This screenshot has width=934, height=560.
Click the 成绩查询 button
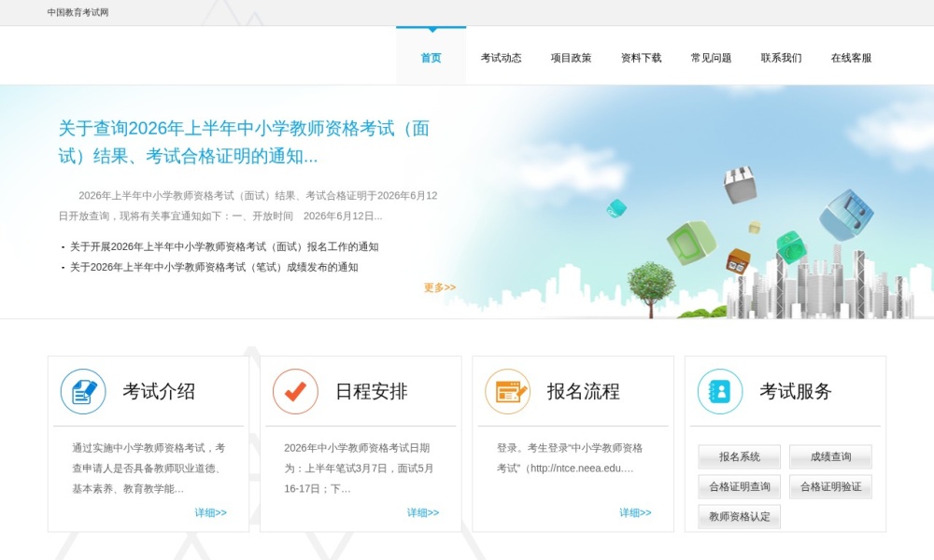830,457
